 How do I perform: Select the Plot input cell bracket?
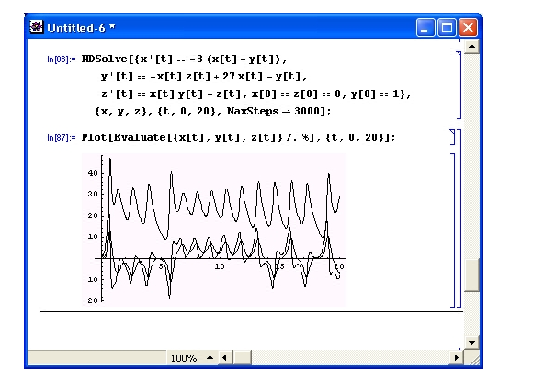click(452, 137)
